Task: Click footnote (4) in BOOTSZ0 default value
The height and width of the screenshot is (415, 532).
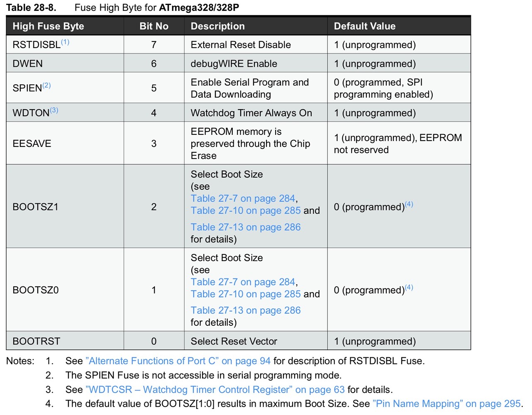Action: (409, 287)
